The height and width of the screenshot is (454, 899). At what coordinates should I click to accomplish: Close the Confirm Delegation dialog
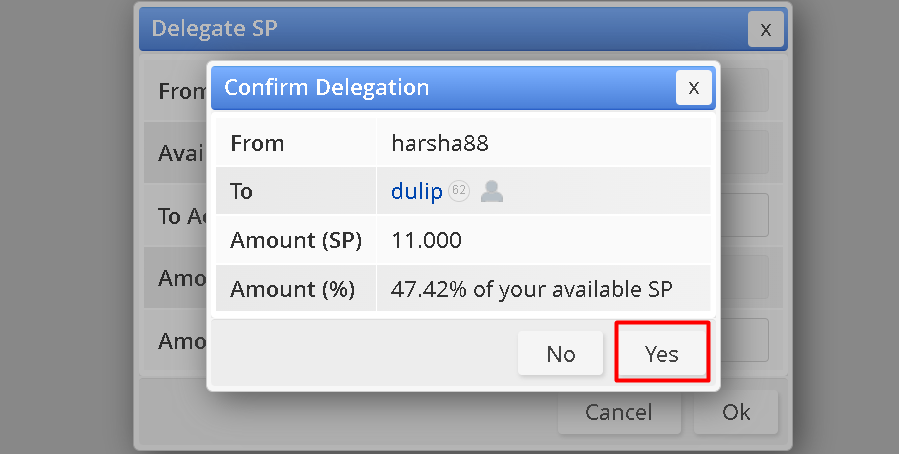click(x=694, y=88)
